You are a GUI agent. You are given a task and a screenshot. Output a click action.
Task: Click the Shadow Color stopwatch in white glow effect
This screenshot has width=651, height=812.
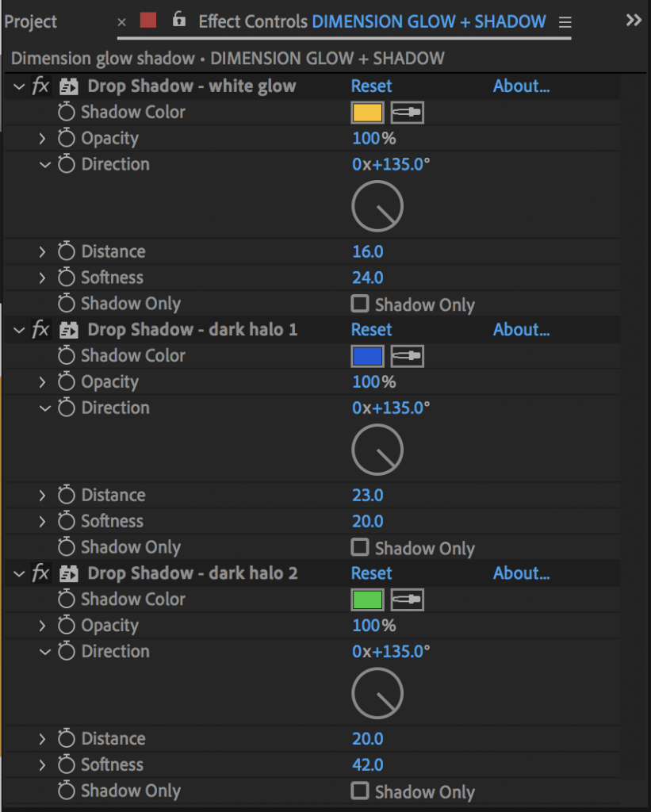[x=66, y=112]
